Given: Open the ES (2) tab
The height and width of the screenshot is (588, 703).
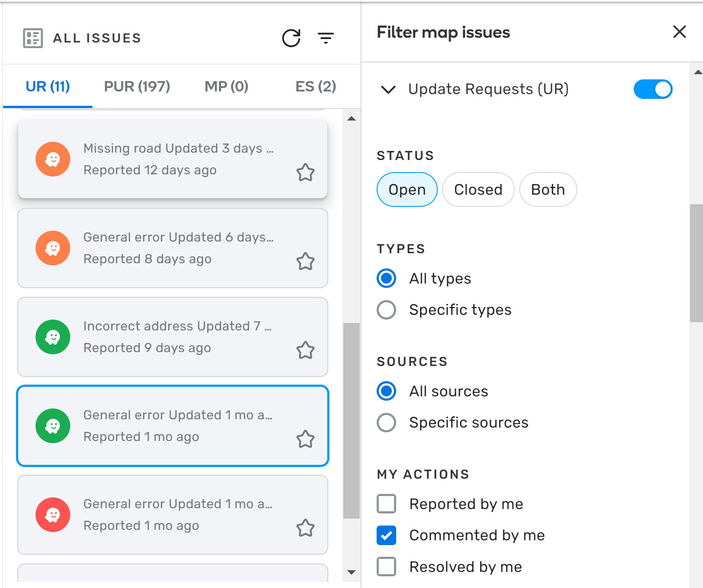Looking at the screenshot, I should pos(316,87).
